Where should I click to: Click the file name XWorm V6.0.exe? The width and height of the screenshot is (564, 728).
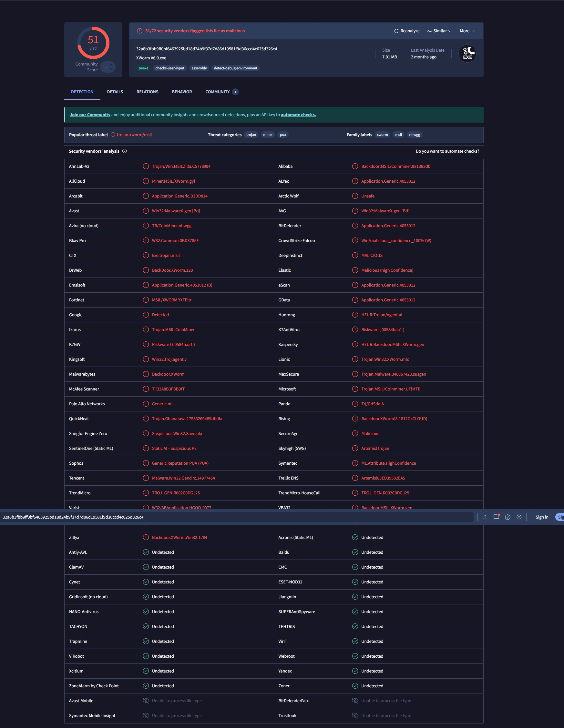151,58
